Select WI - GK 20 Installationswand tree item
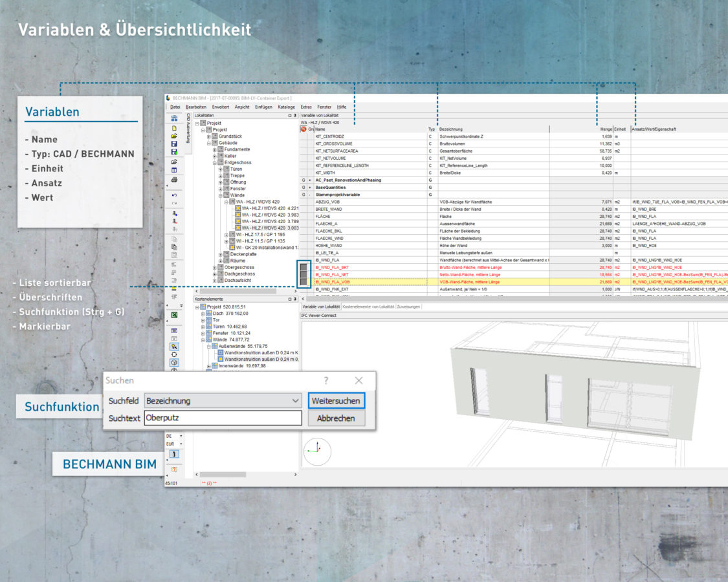Viewport: 728px width, 582px height. [264, 248]
